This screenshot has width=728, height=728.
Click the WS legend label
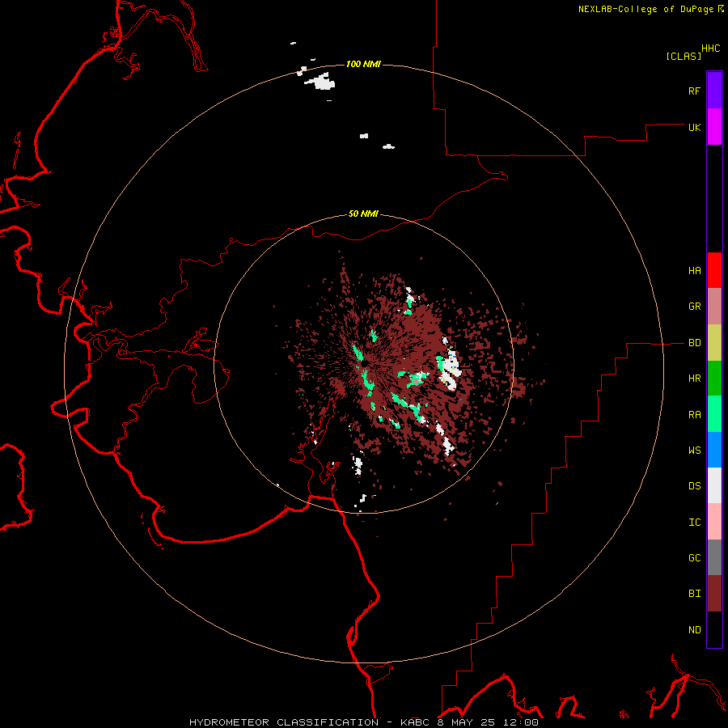point(694,451)
